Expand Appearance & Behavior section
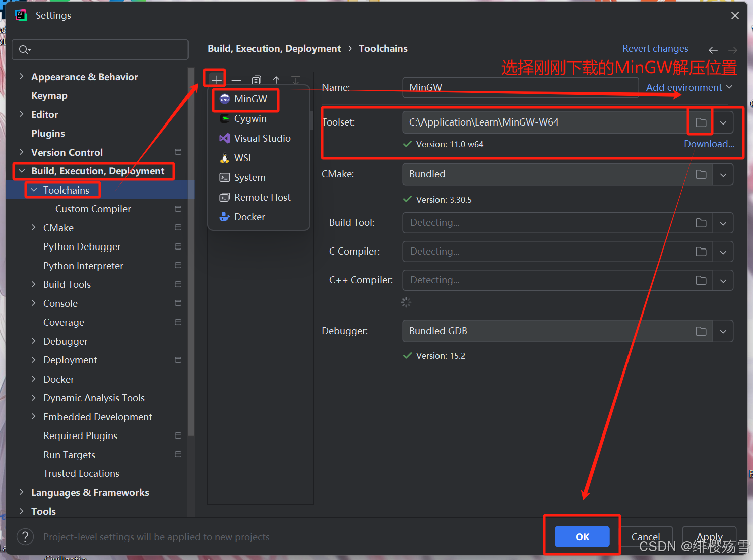The width and height of the screenshot is (753, 560). pyautogui.click(x=21, y=76)
